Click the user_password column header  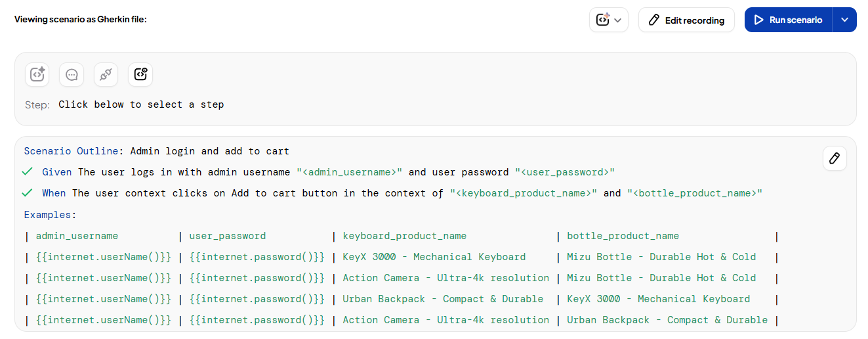tap(227, 236)
